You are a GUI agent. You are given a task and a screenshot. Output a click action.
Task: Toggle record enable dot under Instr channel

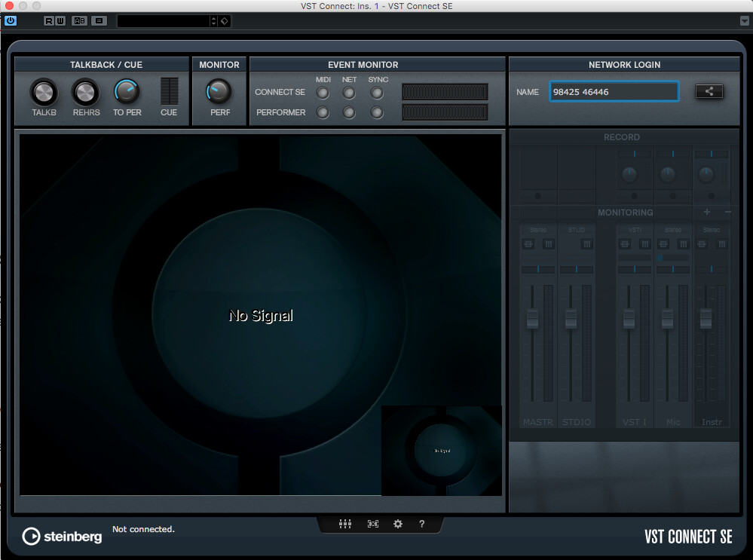click(x=712, y=196)
